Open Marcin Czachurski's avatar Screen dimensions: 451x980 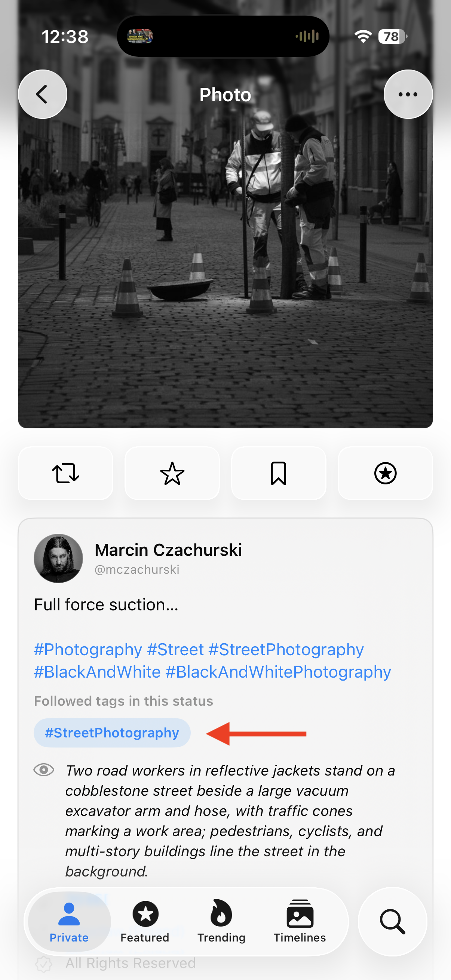point(58,558)
